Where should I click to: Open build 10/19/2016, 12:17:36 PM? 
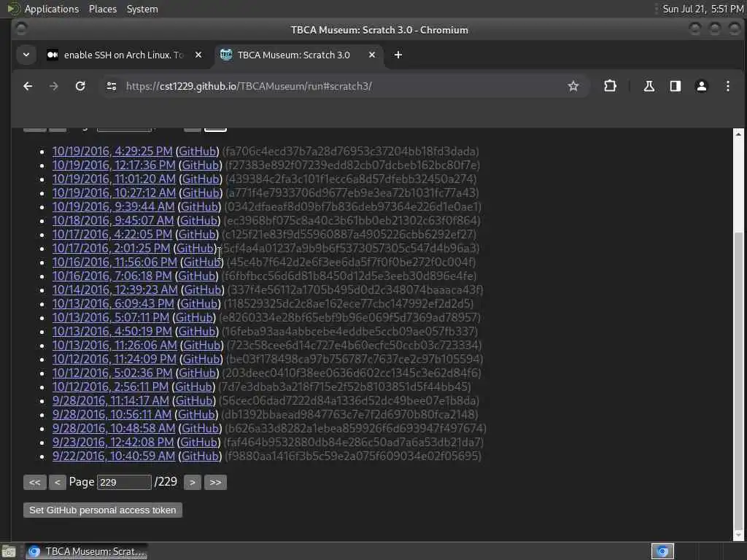(x=113, y=166)
